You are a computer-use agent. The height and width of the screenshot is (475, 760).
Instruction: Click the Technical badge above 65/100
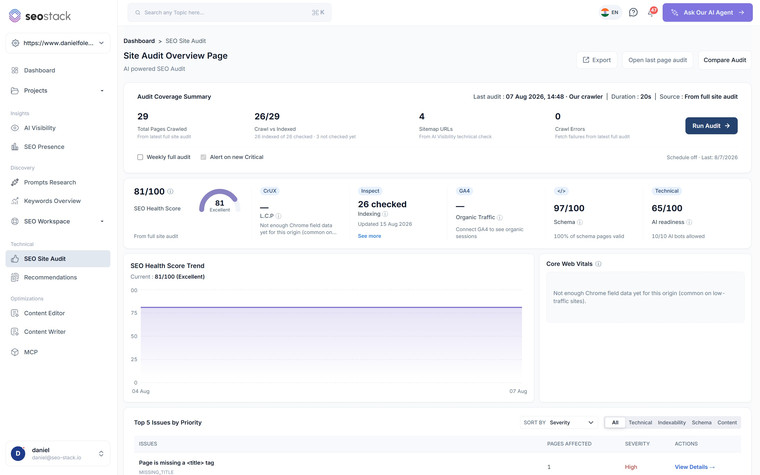(x=666, y=191)
